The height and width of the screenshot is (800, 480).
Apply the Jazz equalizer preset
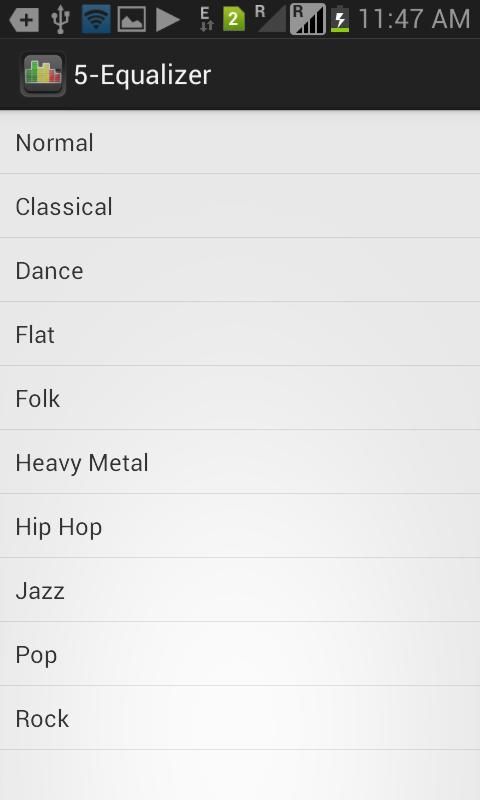[240, 590]
